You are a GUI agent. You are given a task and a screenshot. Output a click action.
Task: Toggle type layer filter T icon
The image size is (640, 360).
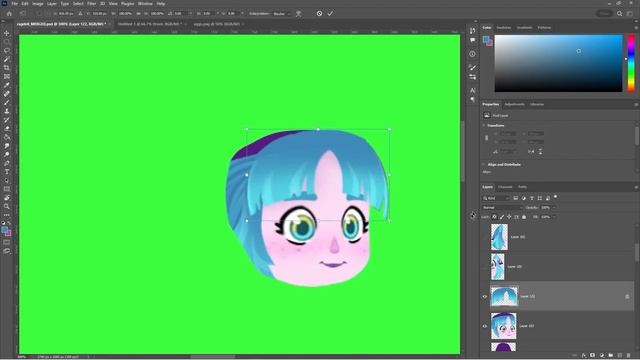[532, 198]
